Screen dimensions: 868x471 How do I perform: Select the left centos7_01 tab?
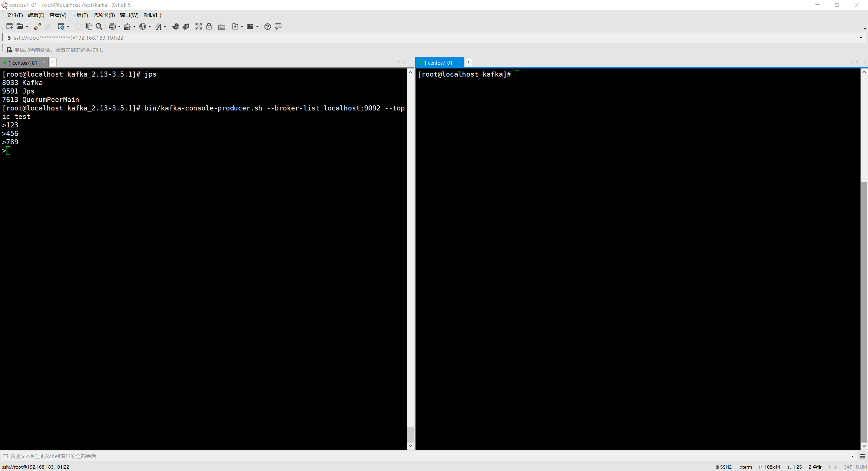tap(23, 63)
